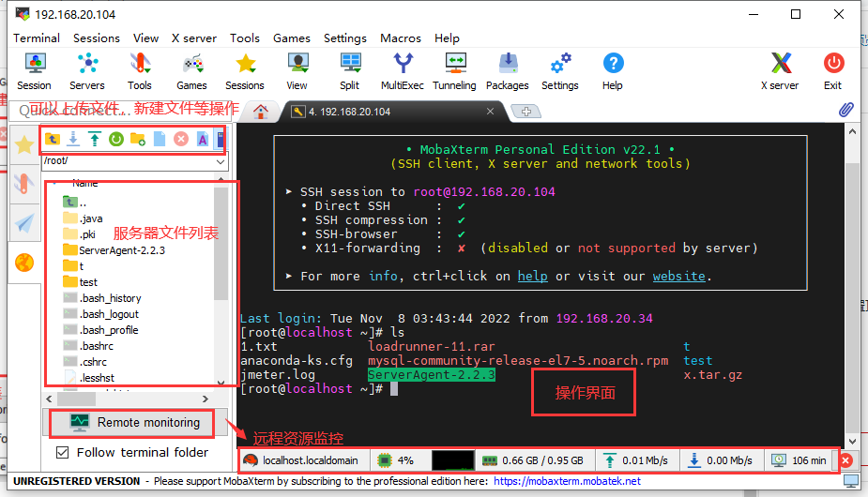Open the Session toolbar icon

pos(35,71)
